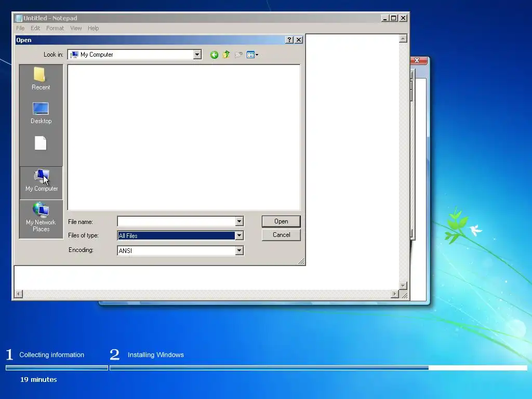Close the setup window behind Notepad
The image size is (532, 399).
[x=418, y=60]
